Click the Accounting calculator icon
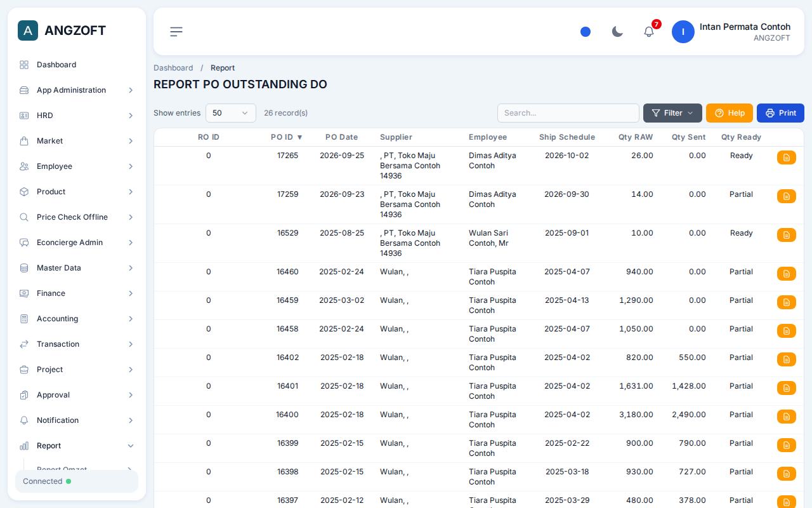Viewport: 812px width, 508px height. point(24,319)
